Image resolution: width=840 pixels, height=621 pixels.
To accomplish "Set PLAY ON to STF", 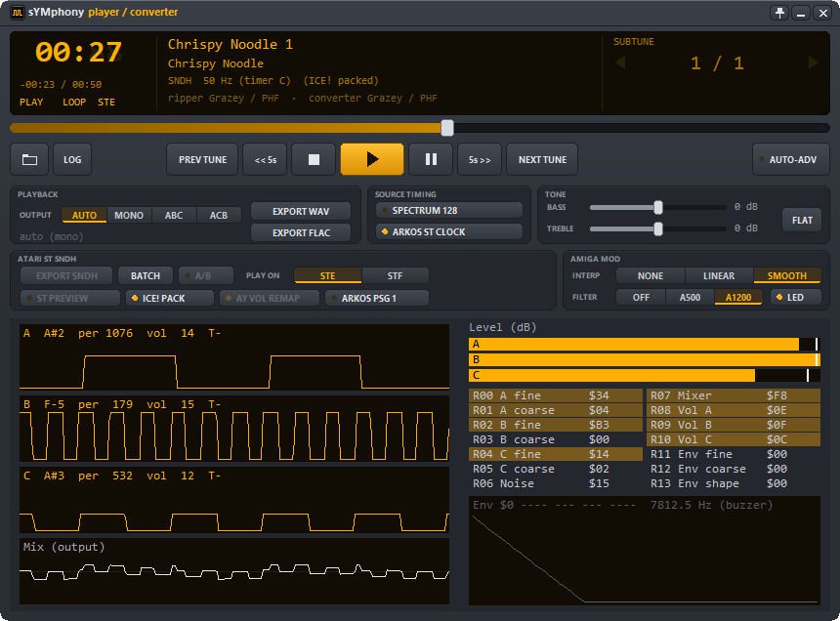I will [x=395, y=275].
